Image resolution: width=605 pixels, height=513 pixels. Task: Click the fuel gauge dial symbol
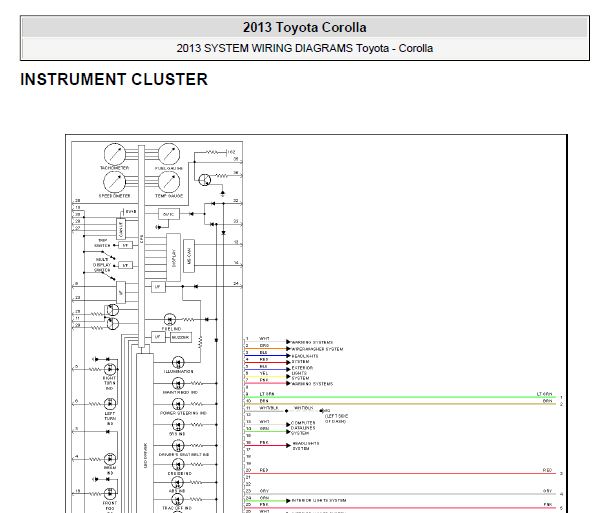pyautogui.click(x=169, y=154)
